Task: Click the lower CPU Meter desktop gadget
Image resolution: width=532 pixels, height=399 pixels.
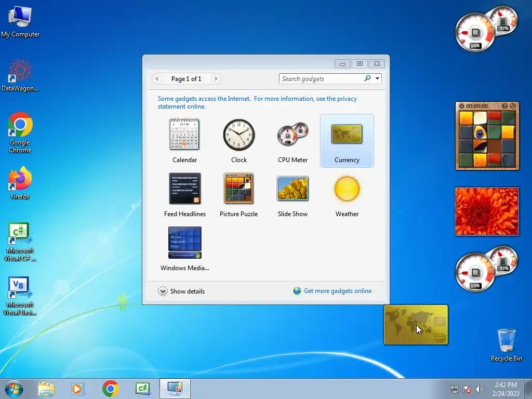Action: click(x=486, y=269)
